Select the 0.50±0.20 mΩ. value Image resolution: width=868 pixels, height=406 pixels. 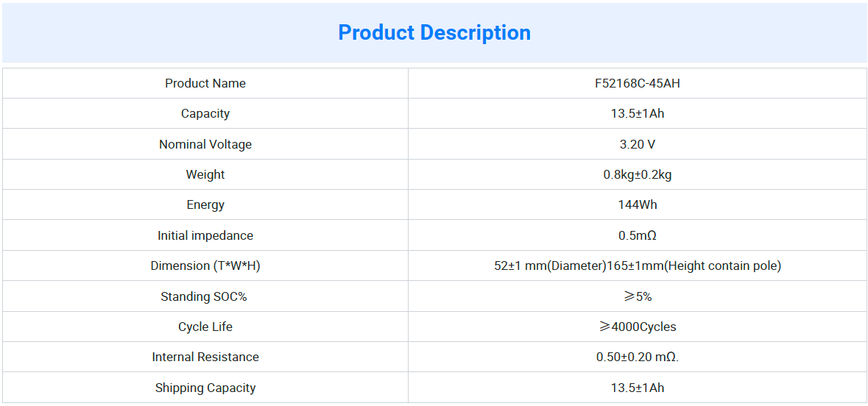tap(638, 357)
